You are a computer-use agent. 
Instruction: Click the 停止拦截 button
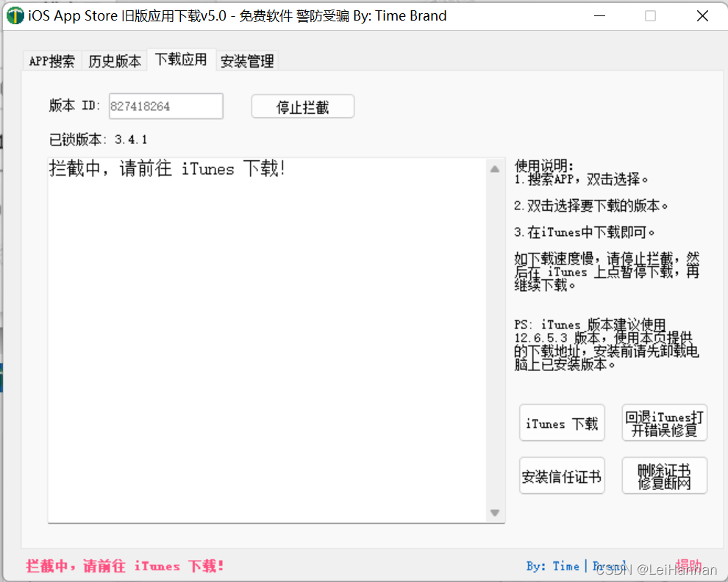(303, 107)
